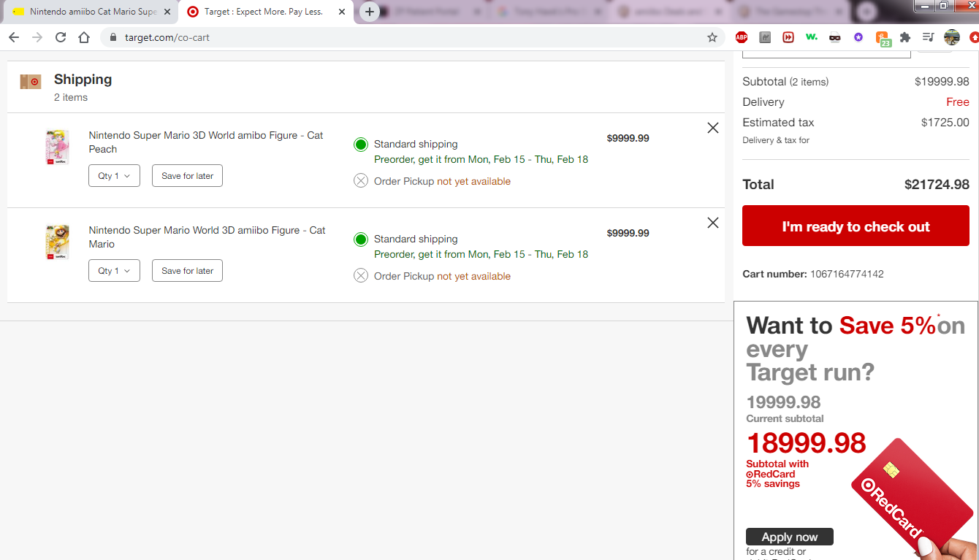The width and height of the screenshot is (979, 560).
Task: Remove Cat Peach amiibo from cart
Action: click(713, 128)
